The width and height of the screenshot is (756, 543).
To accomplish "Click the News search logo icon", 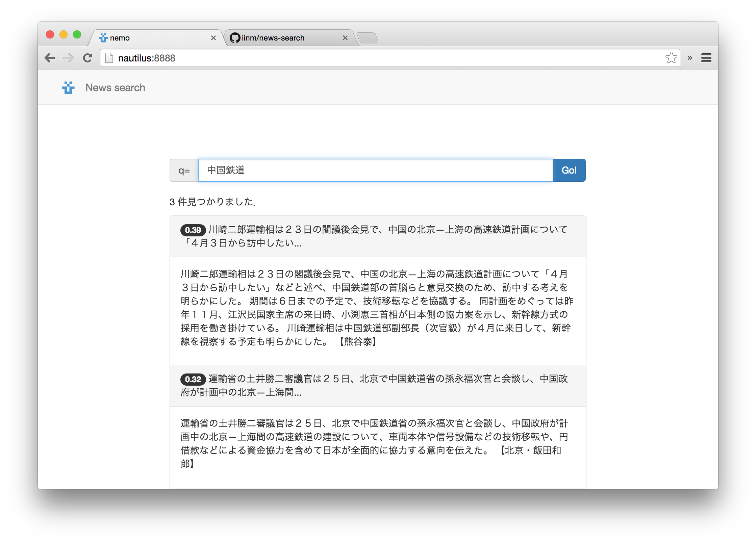I will pyautogui.click(x=68, y=88).
